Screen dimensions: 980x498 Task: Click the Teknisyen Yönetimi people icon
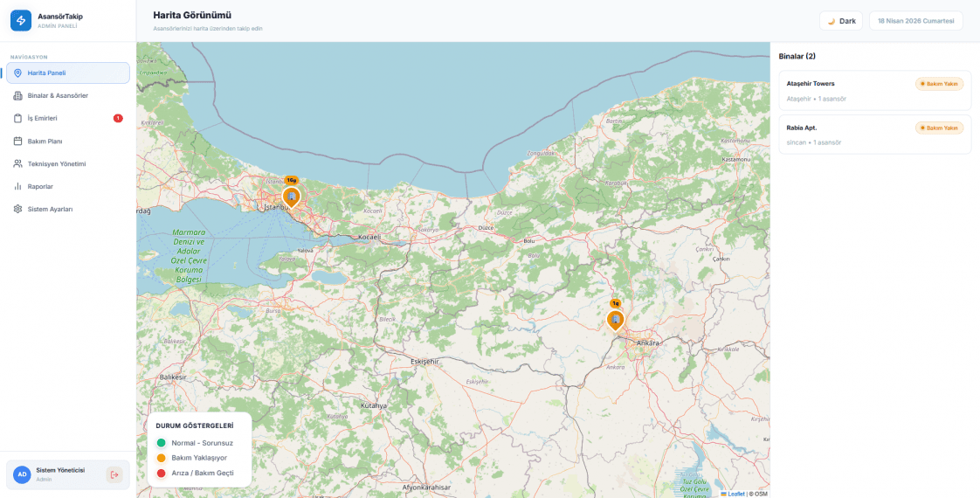(x=17, y=163)
